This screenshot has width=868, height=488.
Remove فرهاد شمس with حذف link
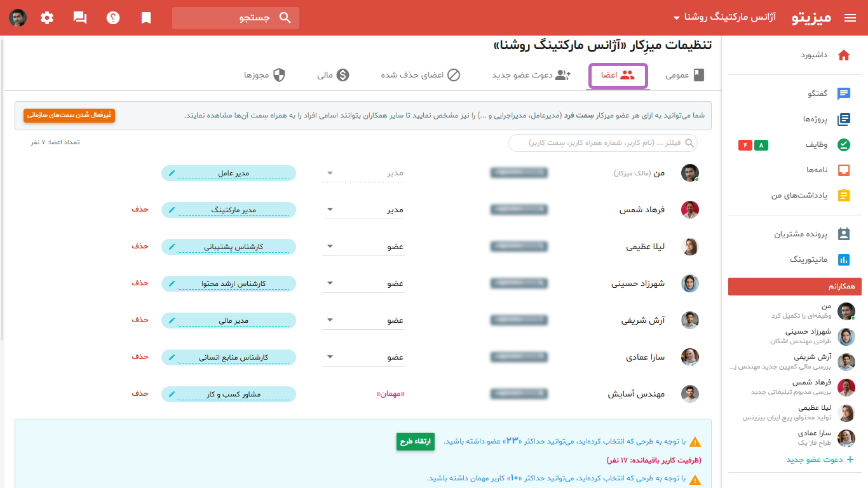(x=140, y=209)
